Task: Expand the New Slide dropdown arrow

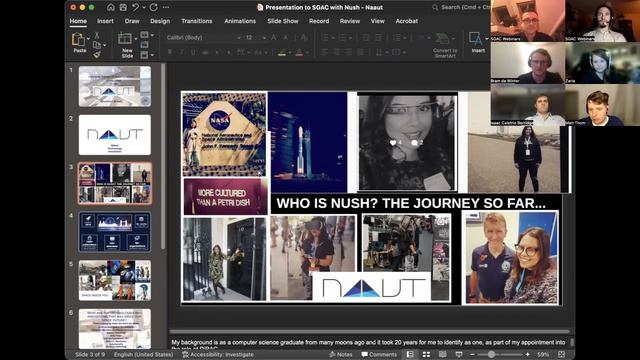Action: 136,39
